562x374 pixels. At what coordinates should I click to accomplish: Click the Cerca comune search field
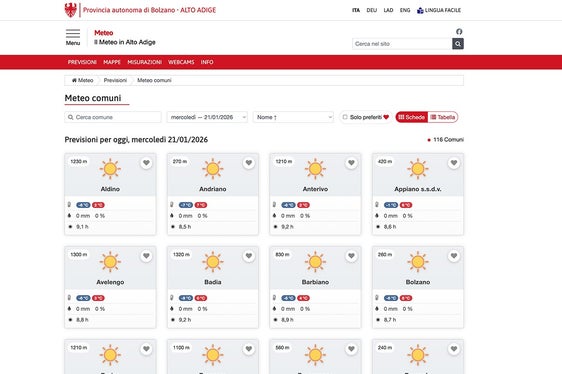pos(113,117)
